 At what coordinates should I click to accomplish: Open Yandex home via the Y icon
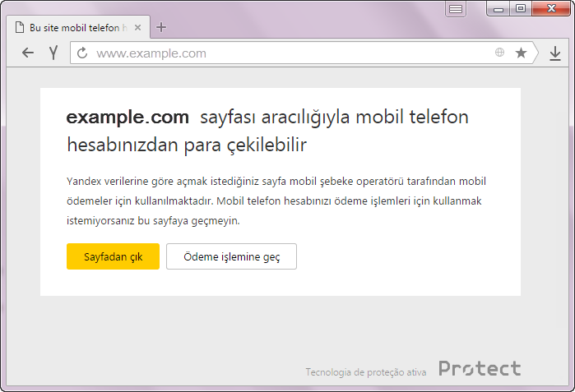[x=53, y=53]
